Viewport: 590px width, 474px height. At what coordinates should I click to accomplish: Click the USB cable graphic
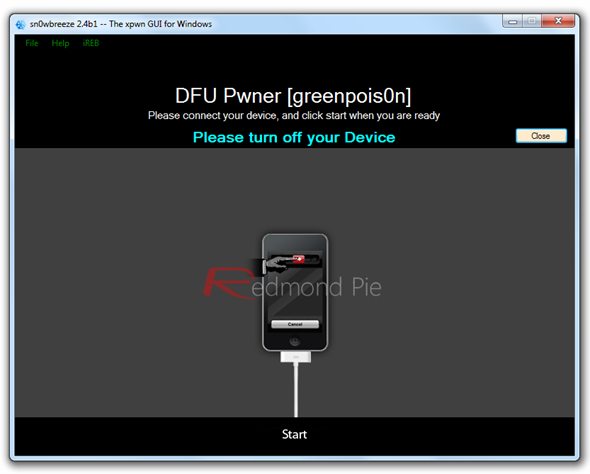pos(296,390)
